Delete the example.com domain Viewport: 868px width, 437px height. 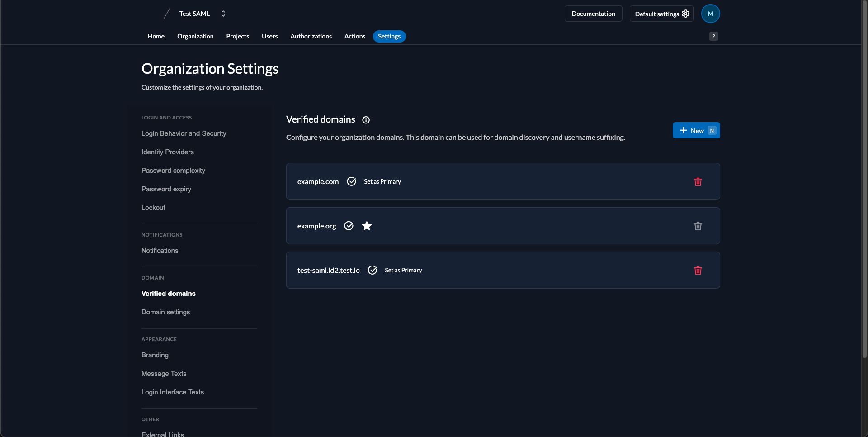(698, 182)
